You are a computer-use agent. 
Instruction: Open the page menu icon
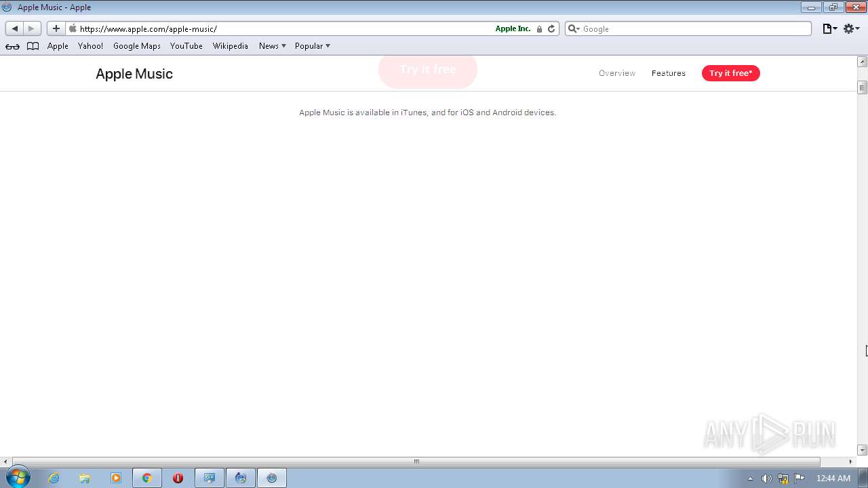pos(829,28)
